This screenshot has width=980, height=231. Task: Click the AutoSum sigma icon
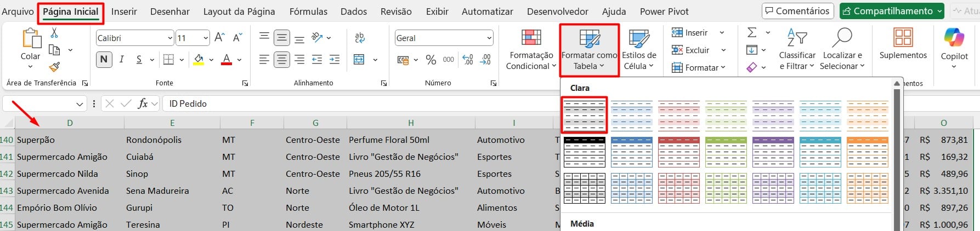[752, 33]
